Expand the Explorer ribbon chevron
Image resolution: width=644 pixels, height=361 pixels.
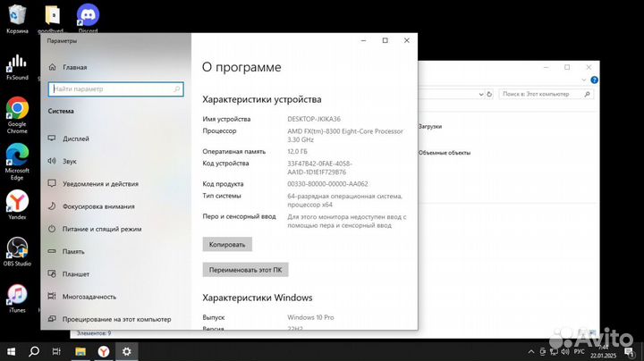point(583,80)
